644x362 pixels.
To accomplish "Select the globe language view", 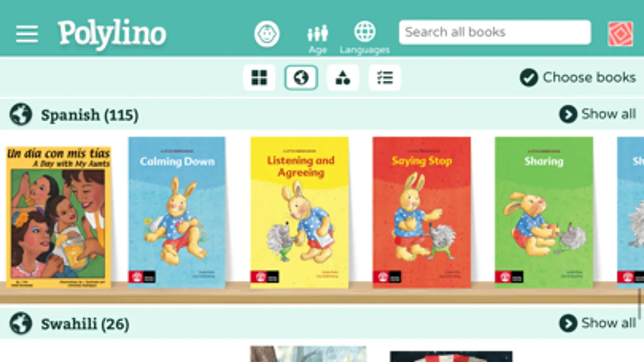I will (301, 77).
